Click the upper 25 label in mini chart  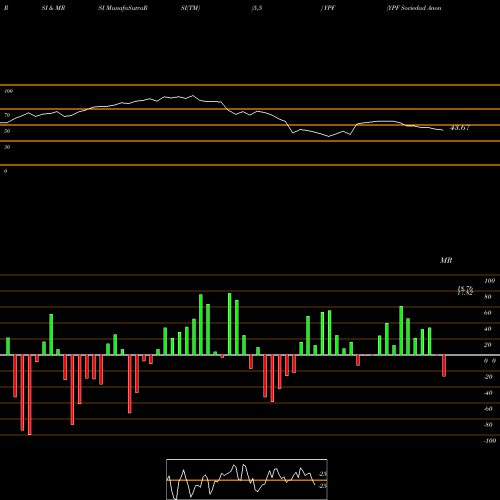coord(323,474)
